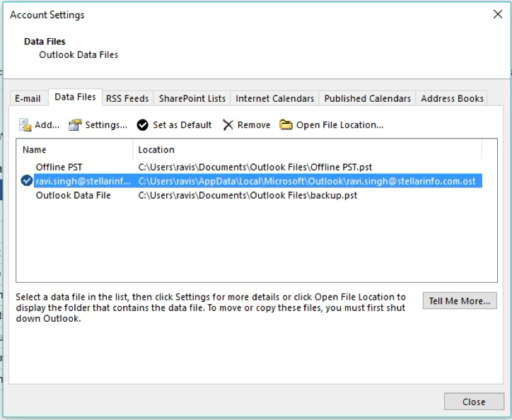Click the 'Settings...' label in toolbar
Screen dimensions: 512x420
point(106,125)
